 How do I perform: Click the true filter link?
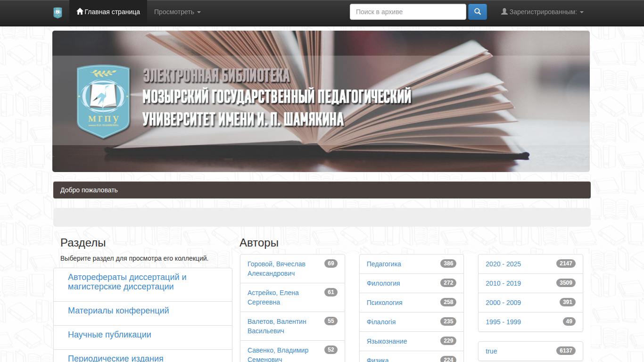[491, 351]
